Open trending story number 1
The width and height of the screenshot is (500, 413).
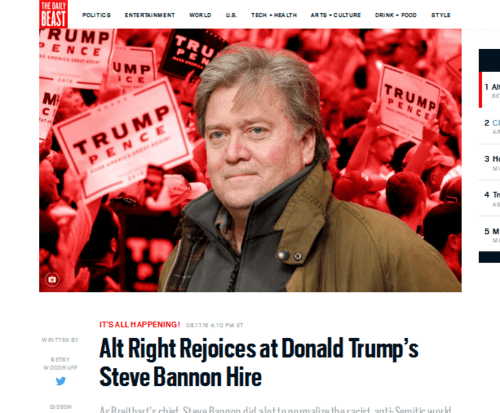(x=492, y=90)
